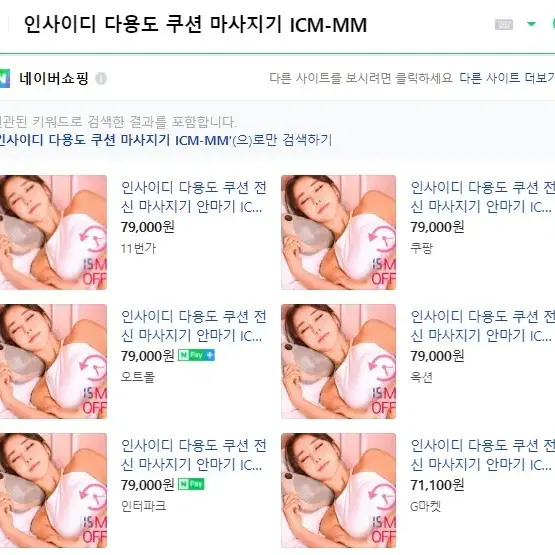Image resolution: width=555 pixels, height=555 pixels.
Task: Click the NPay badge on 인터파크 listing
Action: 191,484
